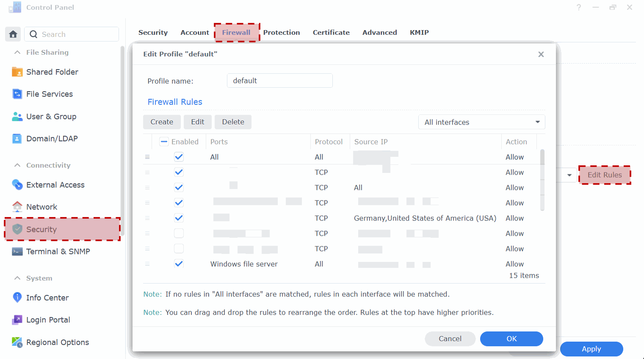
Task: Switch to the Protection tab
Action: [x=282, y=33]
